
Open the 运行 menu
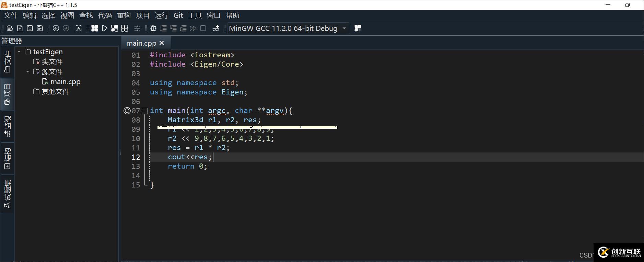point(162,15)
